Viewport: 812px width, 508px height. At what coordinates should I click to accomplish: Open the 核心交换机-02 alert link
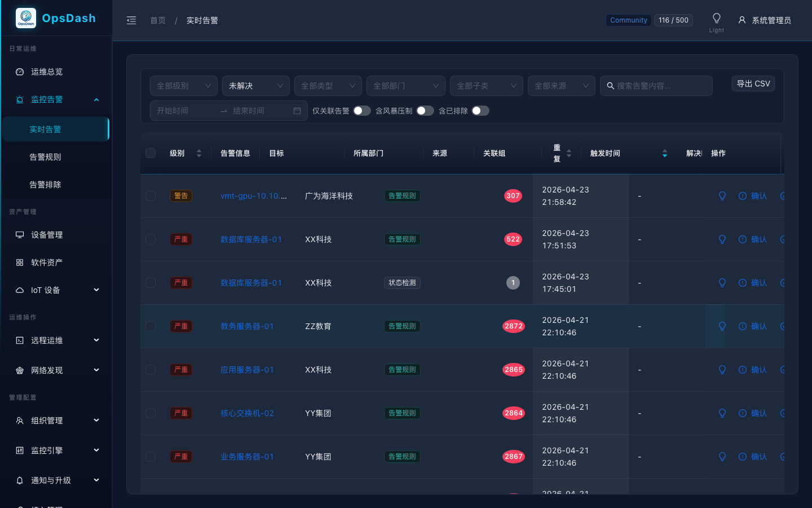coord(247,413)
